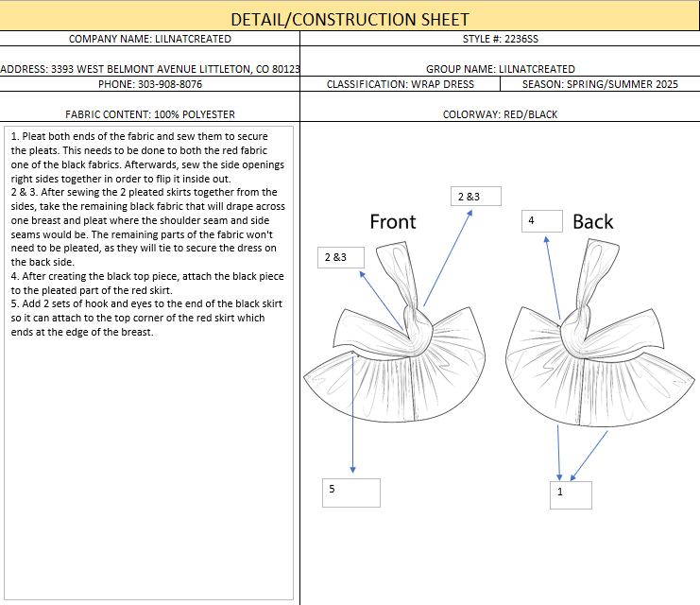This screenshot has height=605, width=700.
Task: Select the back view dress sketch
Action: tap(600, 333)
